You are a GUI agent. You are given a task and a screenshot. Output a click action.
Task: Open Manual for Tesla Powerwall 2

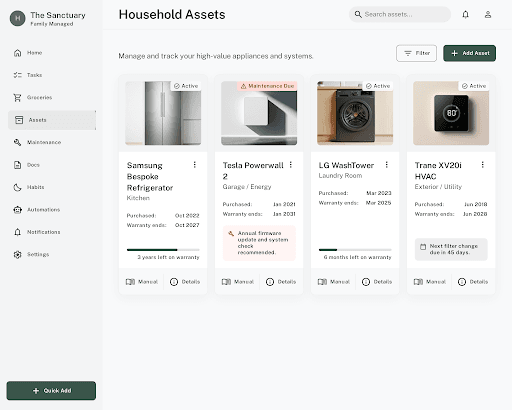238,282
